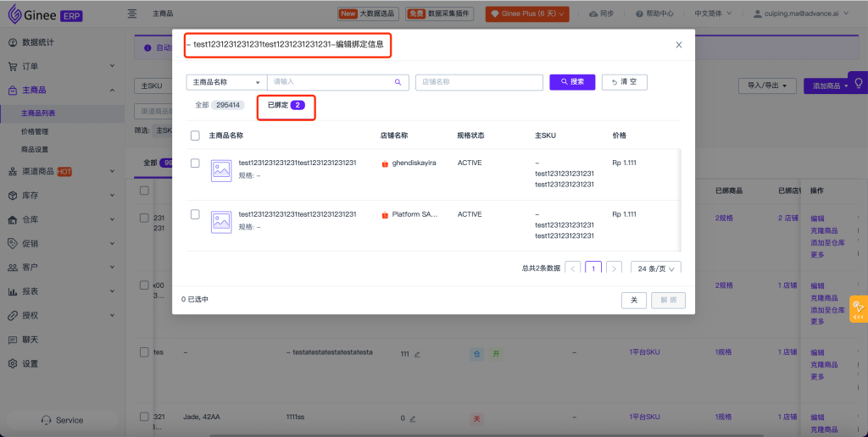Viewport: 868px width, 437px height.
Task: Click the 帮助中心 help icon
Action: tap(638, 14)
